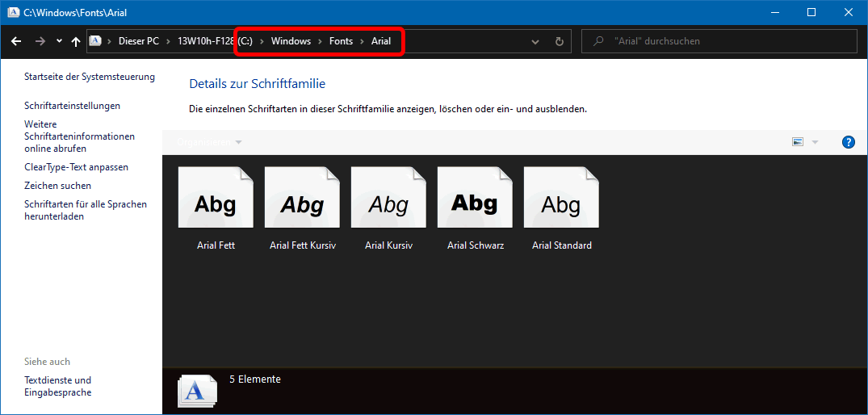Select the Arial Fett font icon

(x=216, y=198)
